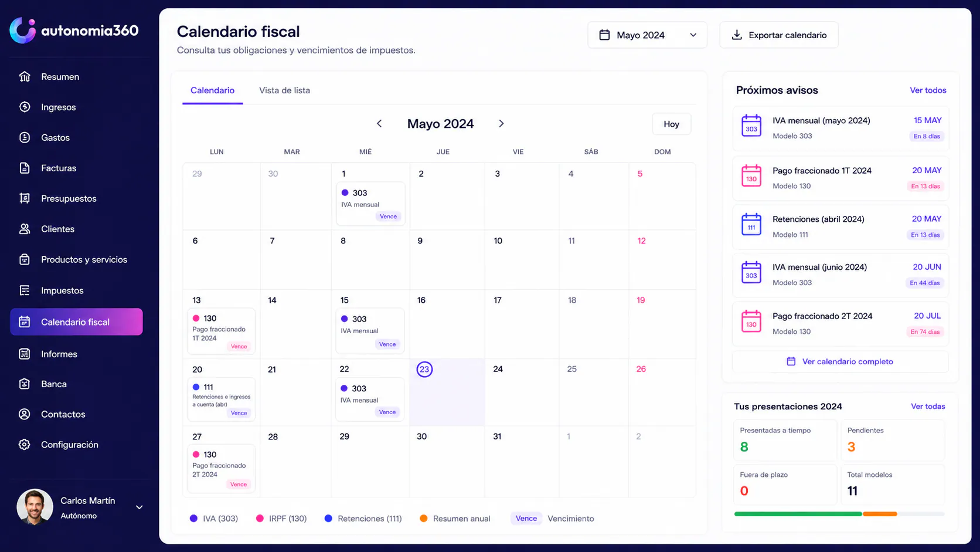Go to previous month with left chevron

pos(379,124)
